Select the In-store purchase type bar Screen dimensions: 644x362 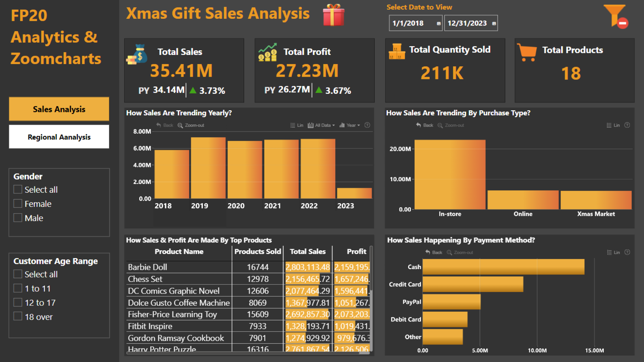450,174
